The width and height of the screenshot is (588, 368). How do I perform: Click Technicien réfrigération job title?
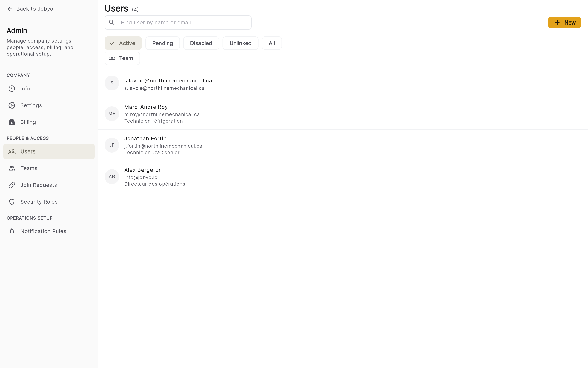click(x=153, y=121)
